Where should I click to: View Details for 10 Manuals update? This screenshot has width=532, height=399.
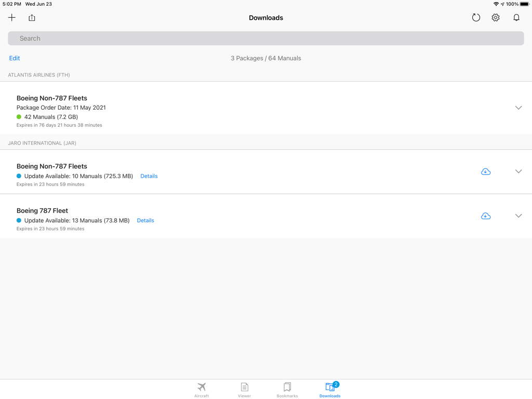pos(149,176)
